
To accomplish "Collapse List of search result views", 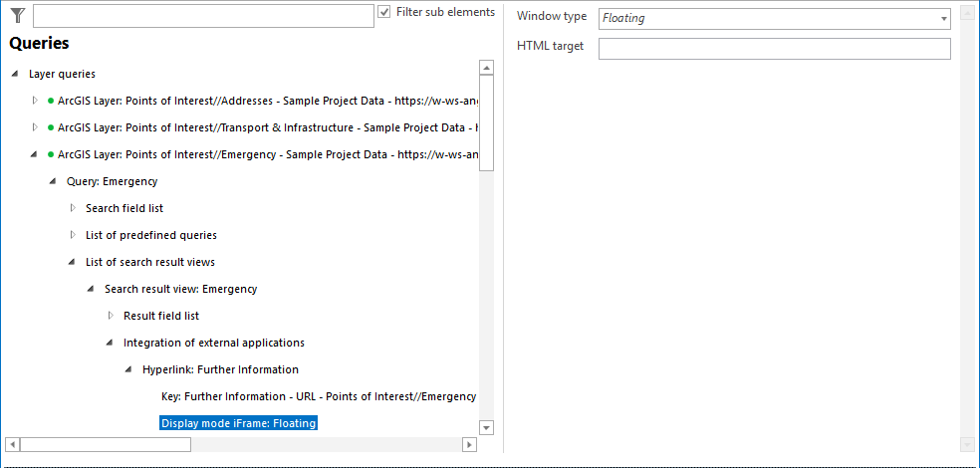I will pos(72,263).
